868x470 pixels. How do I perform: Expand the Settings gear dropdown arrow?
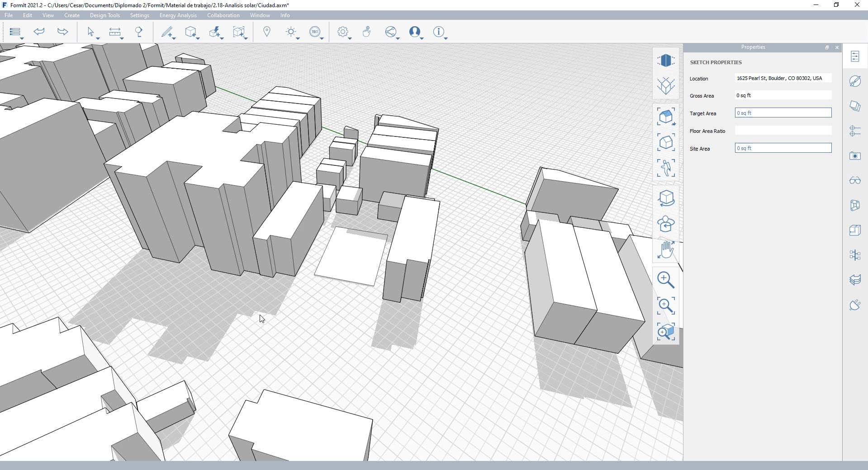350,38
